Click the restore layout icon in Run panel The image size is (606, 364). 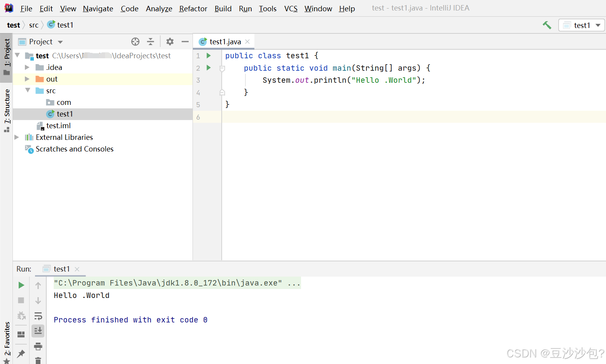[x=21, y=334]
